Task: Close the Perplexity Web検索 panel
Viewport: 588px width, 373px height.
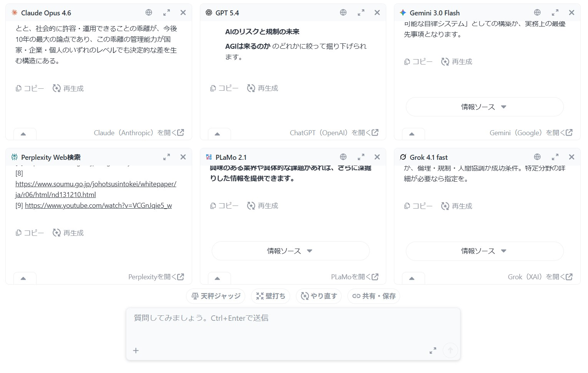Action: click(x=183, y=157)
